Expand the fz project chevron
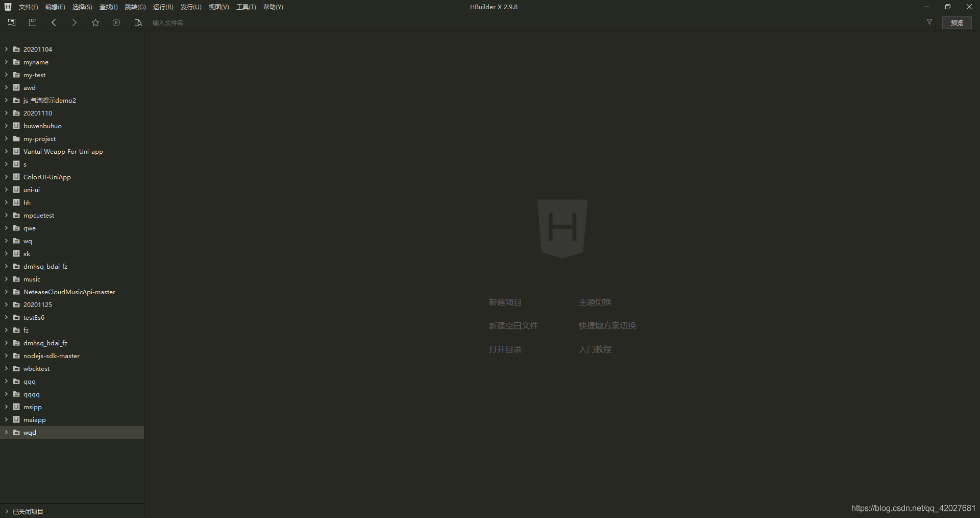The height and width of the screenshot is (518, 980). point(6,330)
